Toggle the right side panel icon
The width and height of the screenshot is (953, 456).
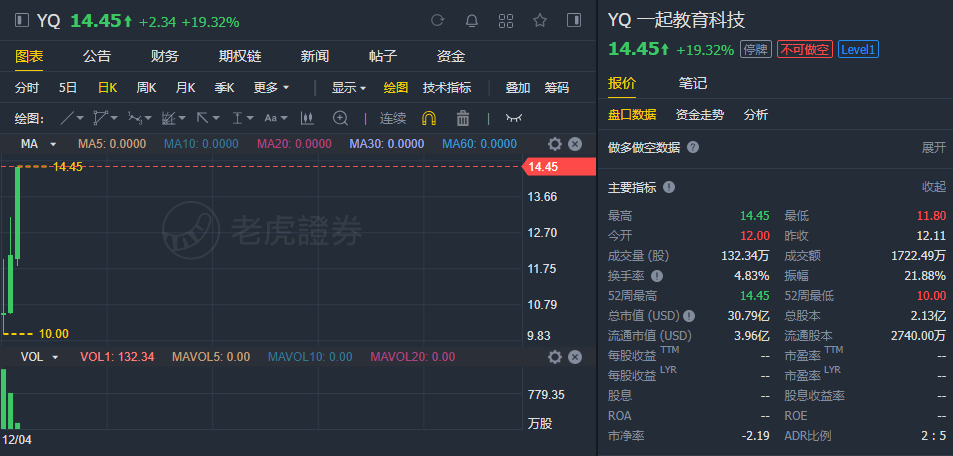pos(574,21)
